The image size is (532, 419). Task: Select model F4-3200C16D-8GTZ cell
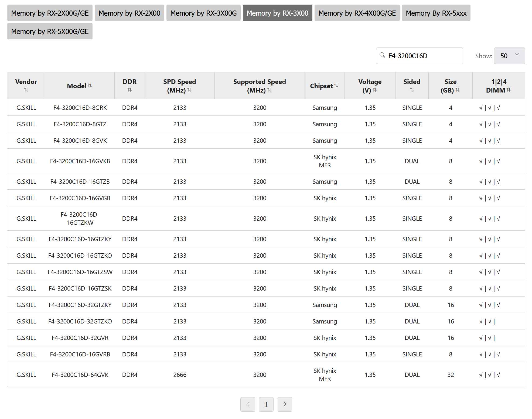click(80, 124)
